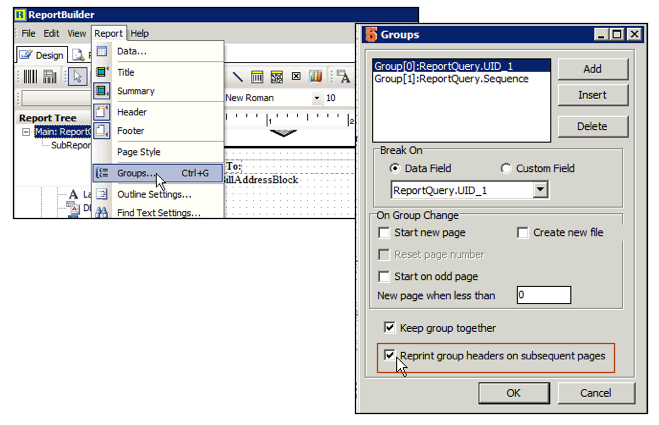Toggle Reprint group headers on subsequent pages

pyautogui.click(x=390, y=355)
